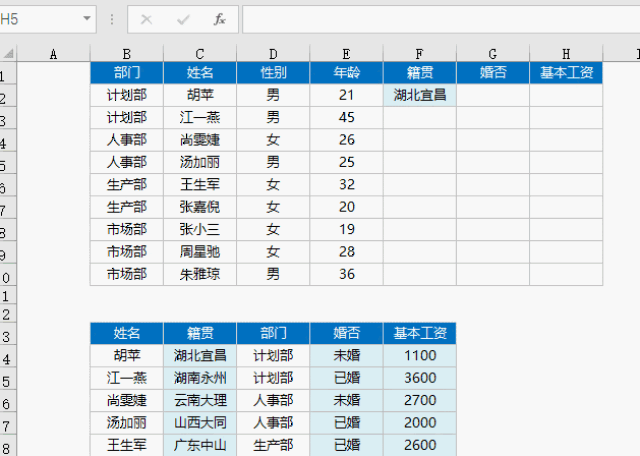Select column A header
This screenshot has width=640, height=456.
click(x=53, y=53)
